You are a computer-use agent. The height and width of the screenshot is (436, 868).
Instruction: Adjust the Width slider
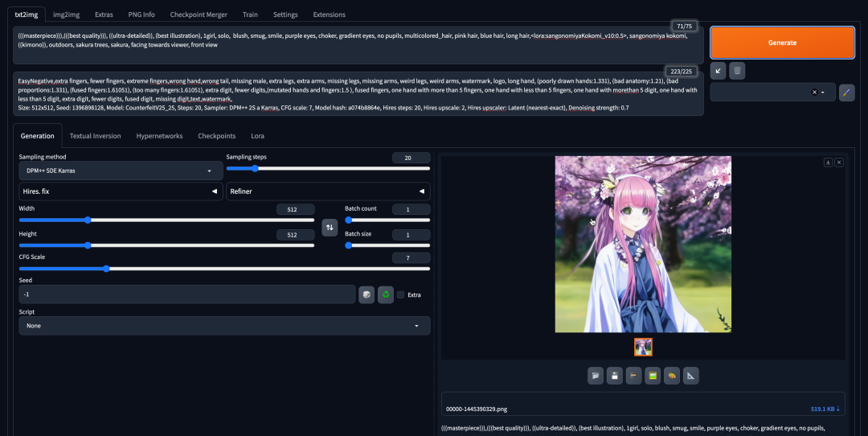166,220
